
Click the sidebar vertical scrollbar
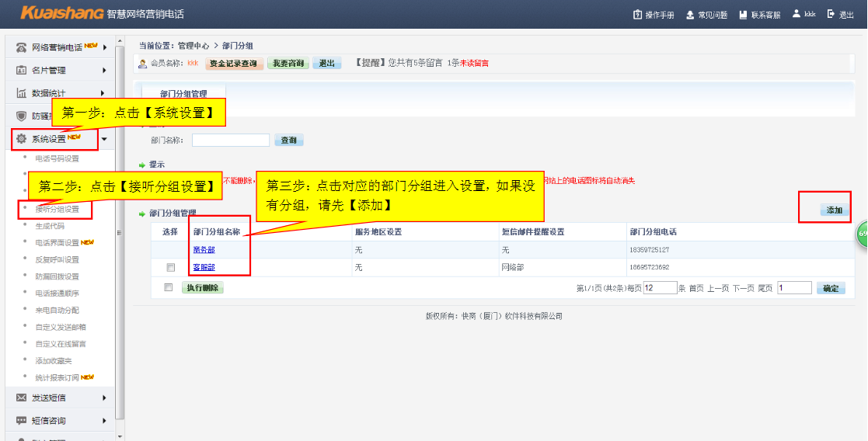point(119,233)
